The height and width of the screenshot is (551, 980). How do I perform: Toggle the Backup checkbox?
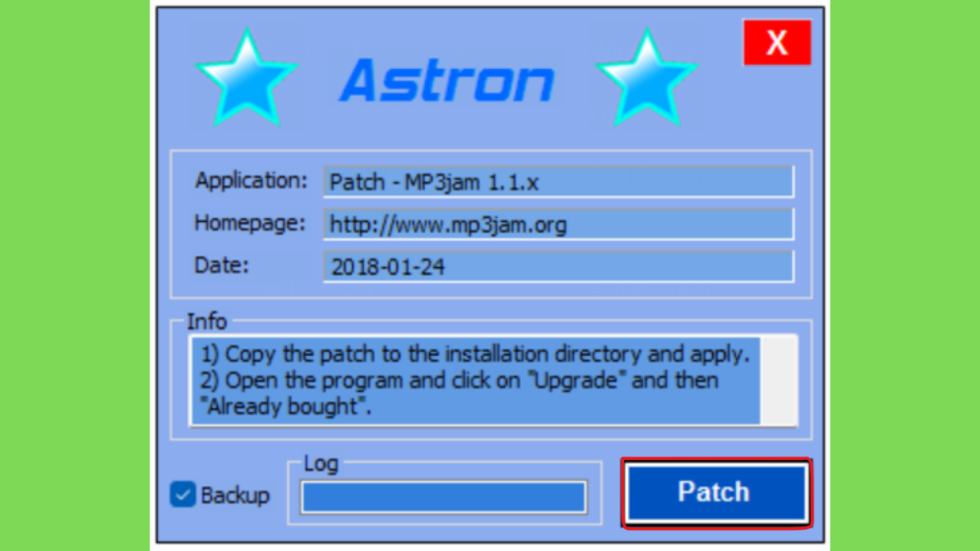pos(183,495)
